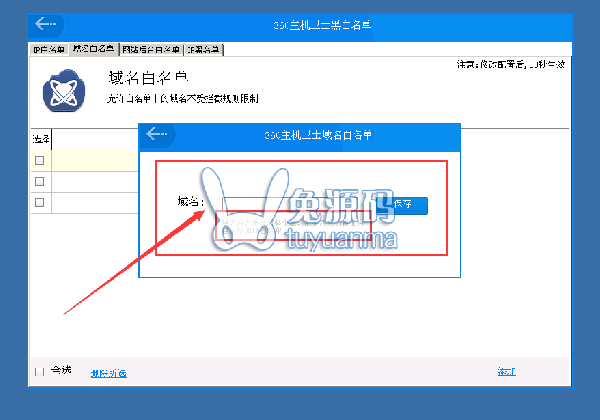Screen dimensions: 600x420
Task: Click the 删除所选 delete-selected link
Action: click(x=109, y=373)
